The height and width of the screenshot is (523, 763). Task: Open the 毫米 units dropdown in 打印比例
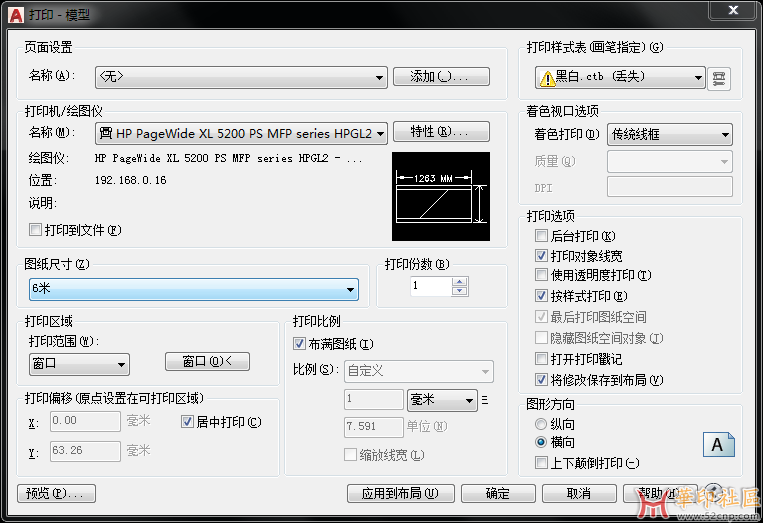click(x=442, y=400)
